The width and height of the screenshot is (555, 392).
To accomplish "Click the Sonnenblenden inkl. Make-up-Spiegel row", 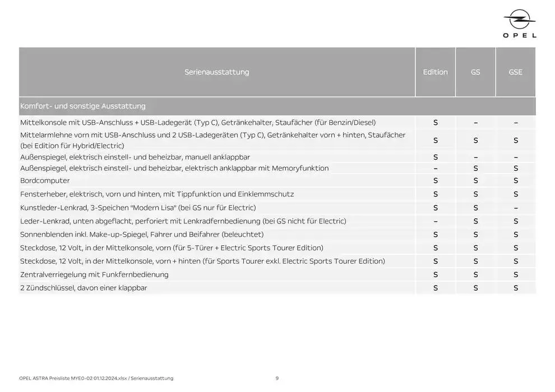I will click(142, 235).
